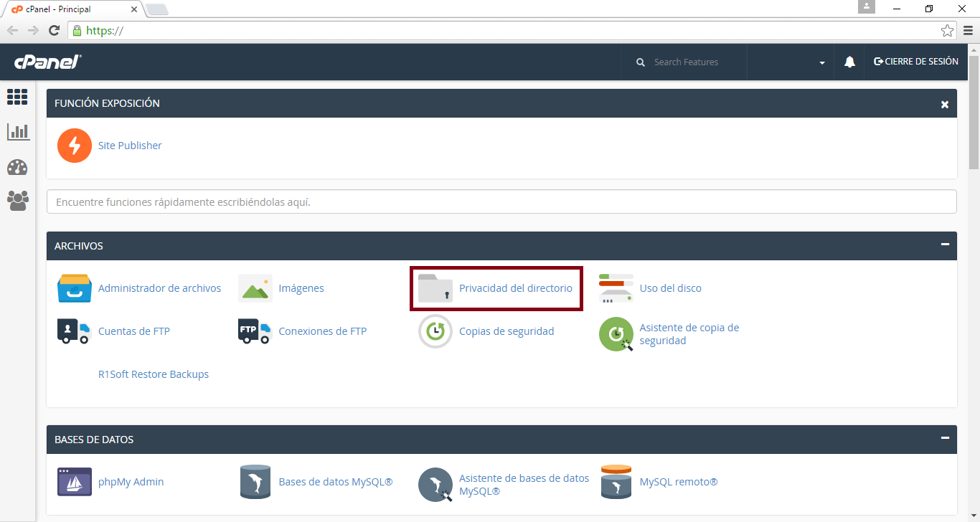The width and height of the screenshot is (980, 522).
Task: Click the page vertical scrollbar
Action: 974,115
